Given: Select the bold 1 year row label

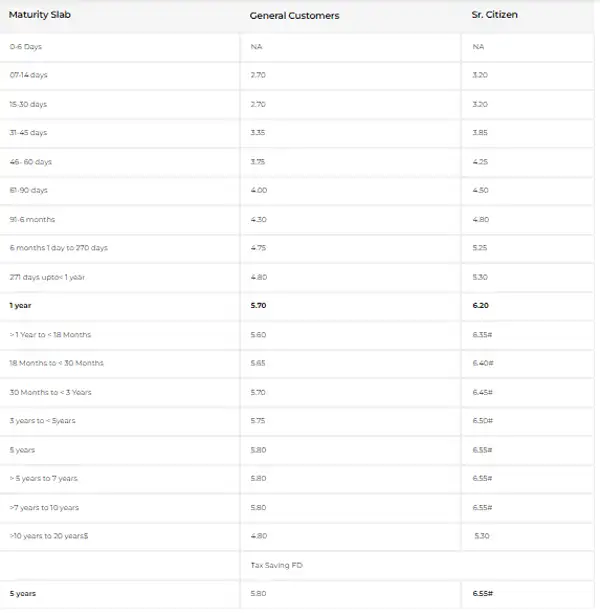Looking at the screenshot, I should point(20,306).
